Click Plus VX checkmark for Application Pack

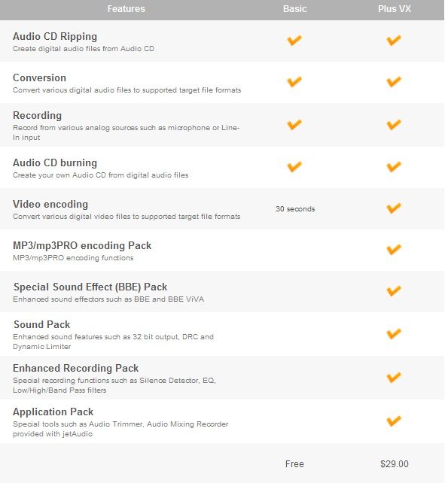(394, 421)
